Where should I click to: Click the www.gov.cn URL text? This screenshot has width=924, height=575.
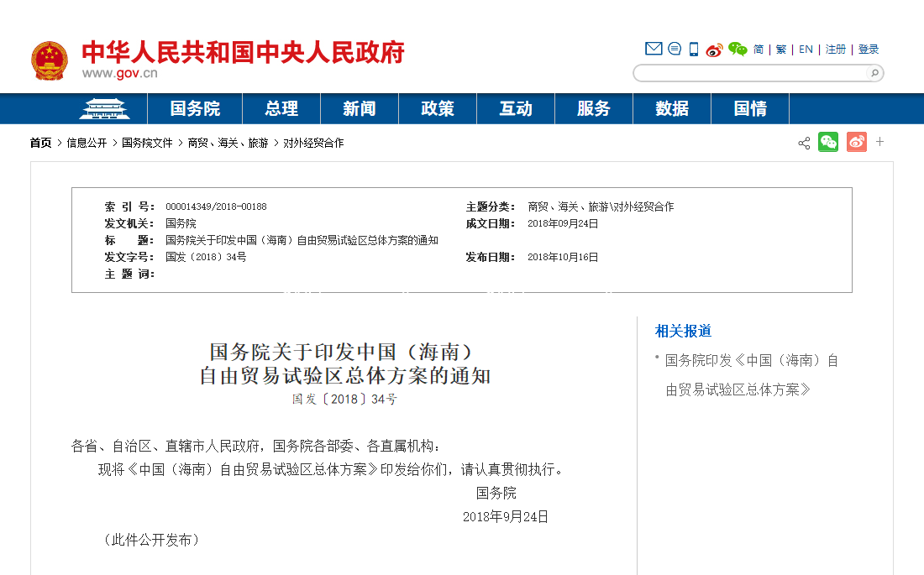[119, 74]
